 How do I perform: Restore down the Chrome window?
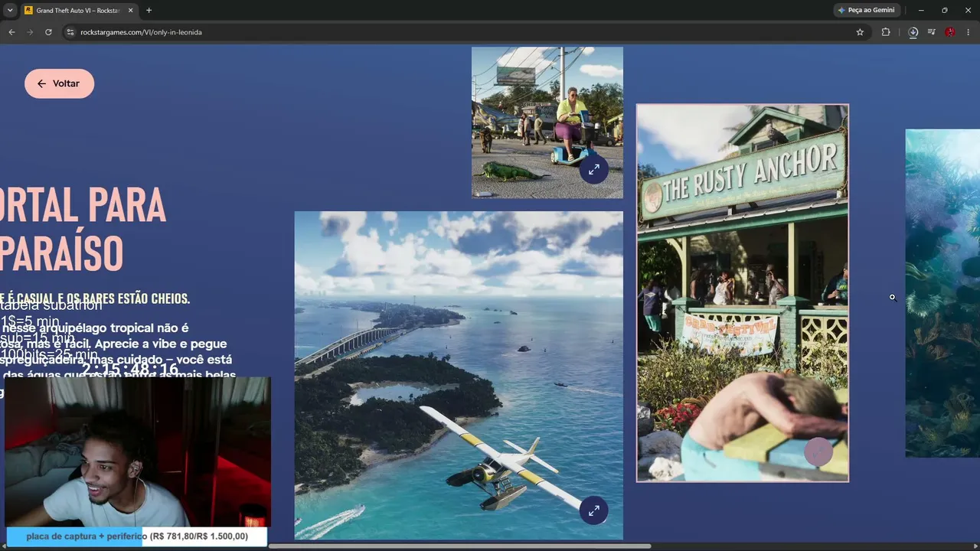tap(945, 11)
